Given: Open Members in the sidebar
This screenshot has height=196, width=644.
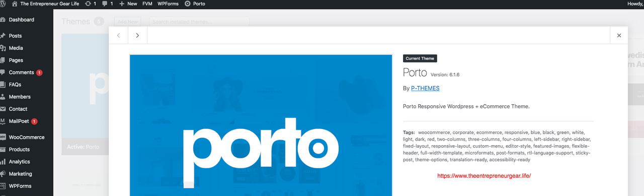Looking at the screenshot, I should click(20, 97).
